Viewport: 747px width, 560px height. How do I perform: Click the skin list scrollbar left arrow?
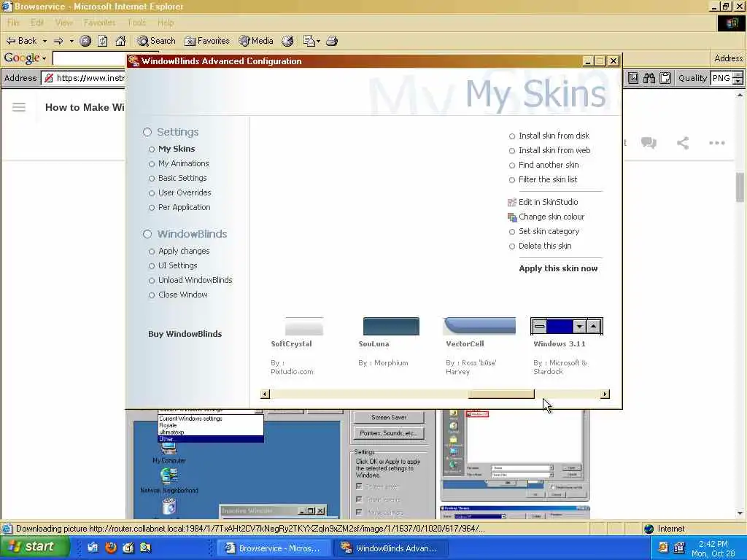[265, 394]
